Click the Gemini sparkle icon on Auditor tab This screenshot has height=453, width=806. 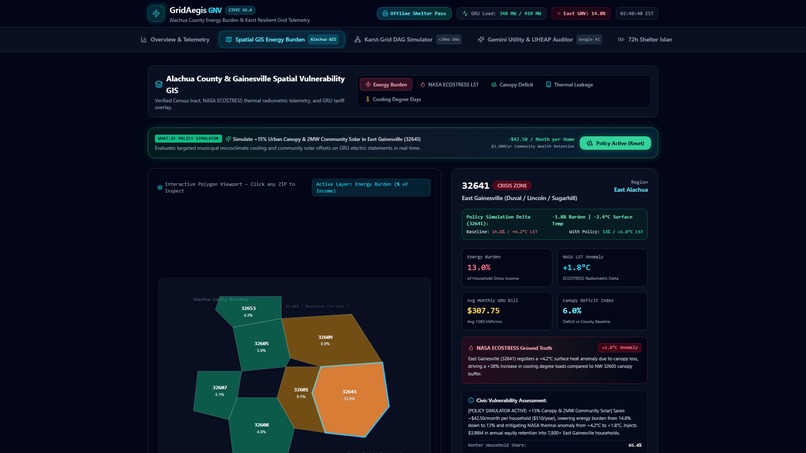tap(481, 40)
